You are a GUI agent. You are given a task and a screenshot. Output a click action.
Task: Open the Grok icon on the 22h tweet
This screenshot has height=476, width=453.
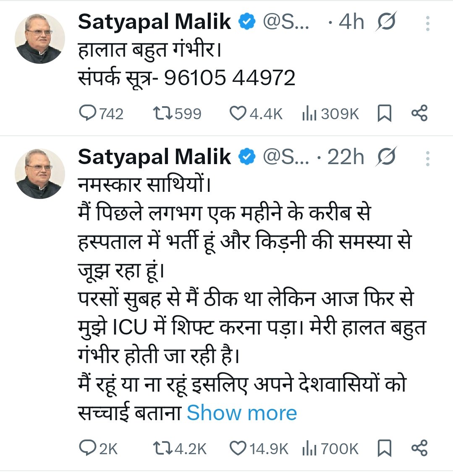point(386,158)
